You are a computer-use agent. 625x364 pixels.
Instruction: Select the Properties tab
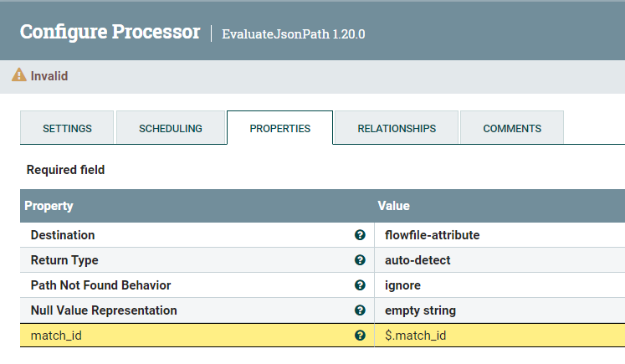pos(279,129)
